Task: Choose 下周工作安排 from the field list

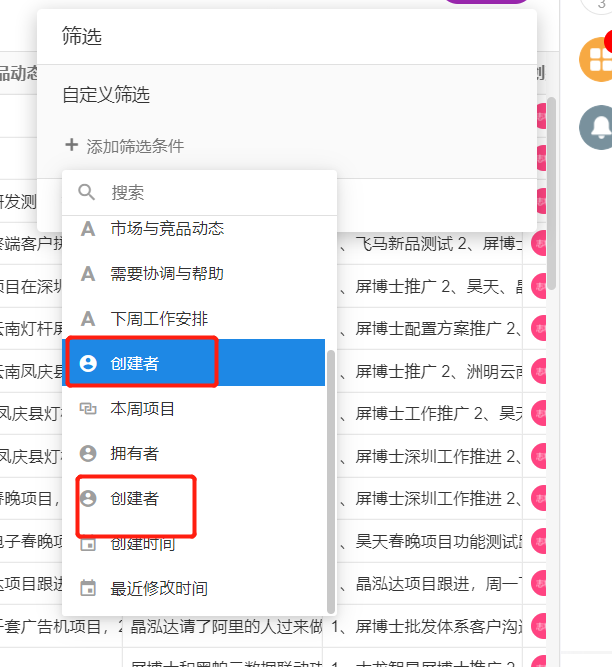Action: 193,319
